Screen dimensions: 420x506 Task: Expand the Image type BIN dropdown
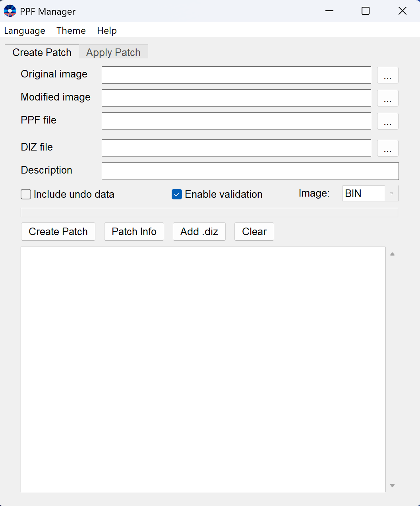(391, 193)
